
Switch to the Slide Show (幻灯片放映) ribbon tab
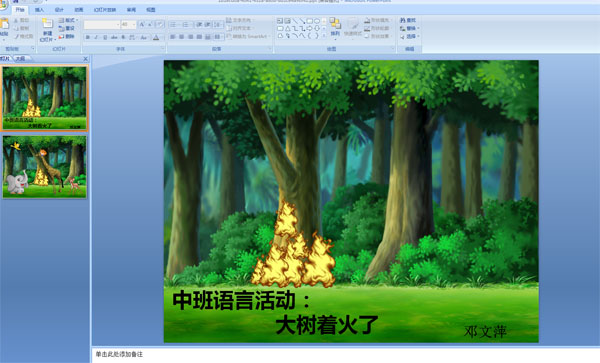[x=105, y=10]
